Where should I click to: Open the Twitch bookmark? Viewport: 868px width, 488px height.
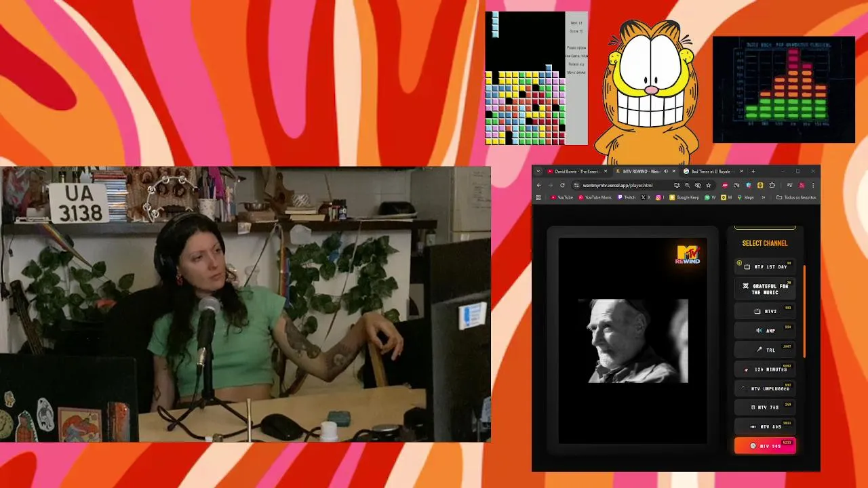tap(627, 197)
